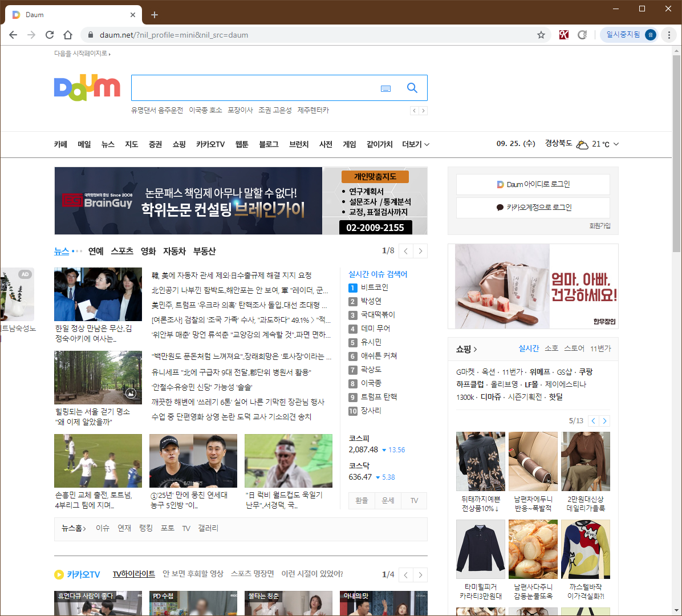The height and width of the screenshot is (616, 682).
Task: Click the browser back arrow
Action: (13, 35)
